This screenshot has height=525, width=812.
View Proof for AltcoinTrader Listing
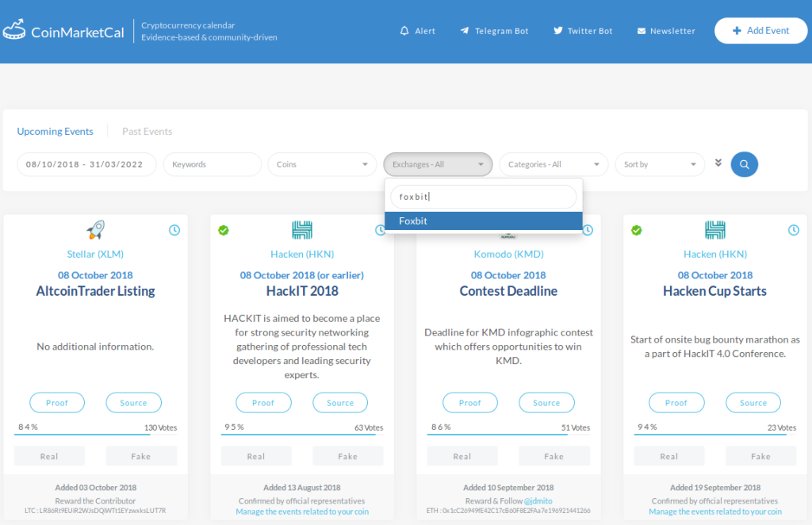pos(57,403)
